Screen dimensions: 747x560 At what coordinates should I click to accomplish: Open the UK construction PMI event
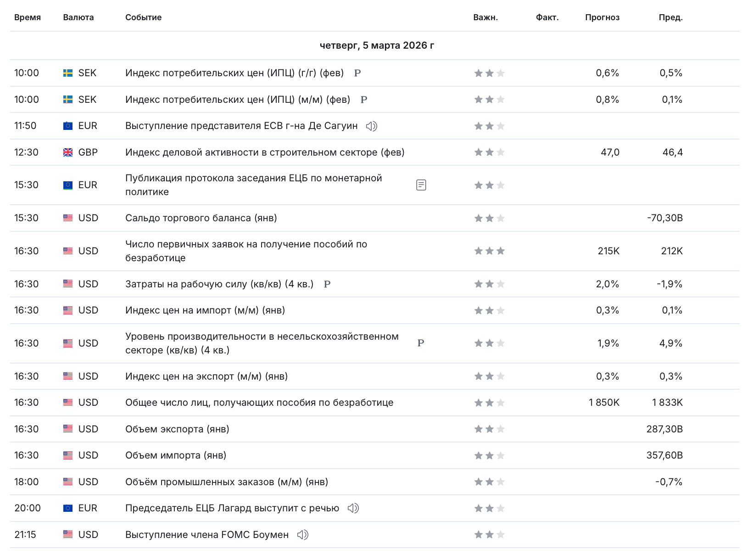(265, 152)
